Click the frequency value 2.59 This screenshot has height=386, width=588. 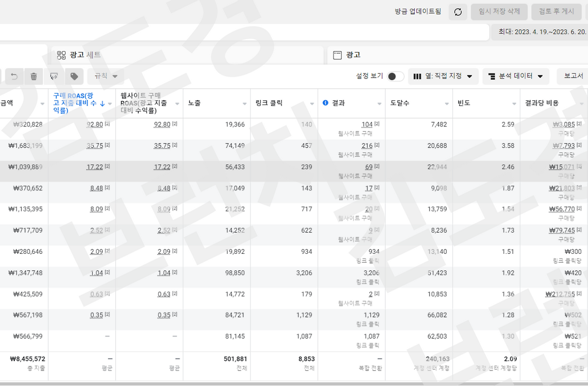click(x=508, y=124)
